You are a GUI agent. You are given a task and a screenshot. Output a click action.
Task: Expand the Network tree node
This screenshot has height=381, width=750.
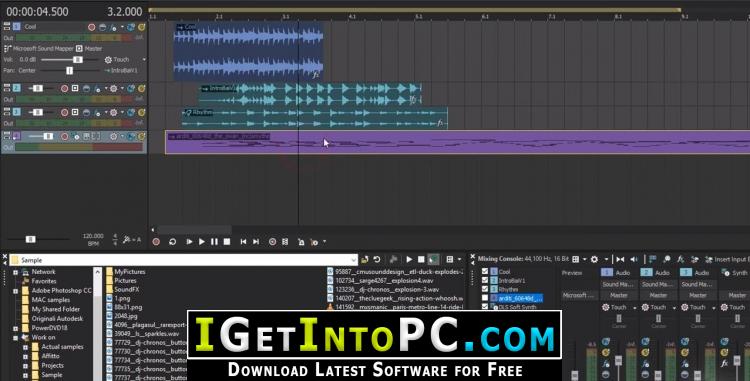(15, 272)
